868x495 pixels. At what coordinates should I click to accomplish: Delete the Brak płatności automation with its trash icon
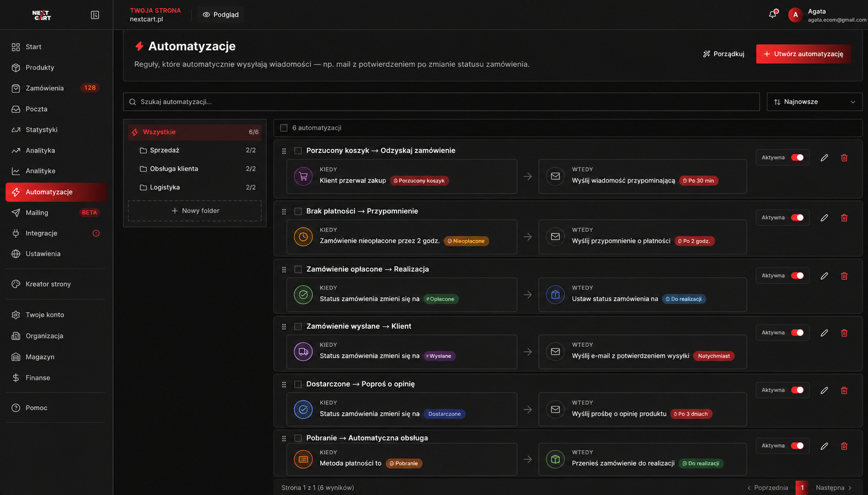844,218
